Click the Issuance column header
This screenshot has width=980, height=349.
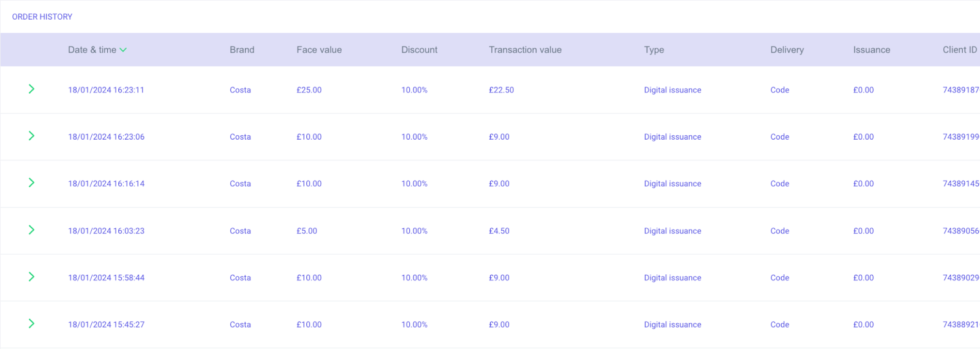872,50
